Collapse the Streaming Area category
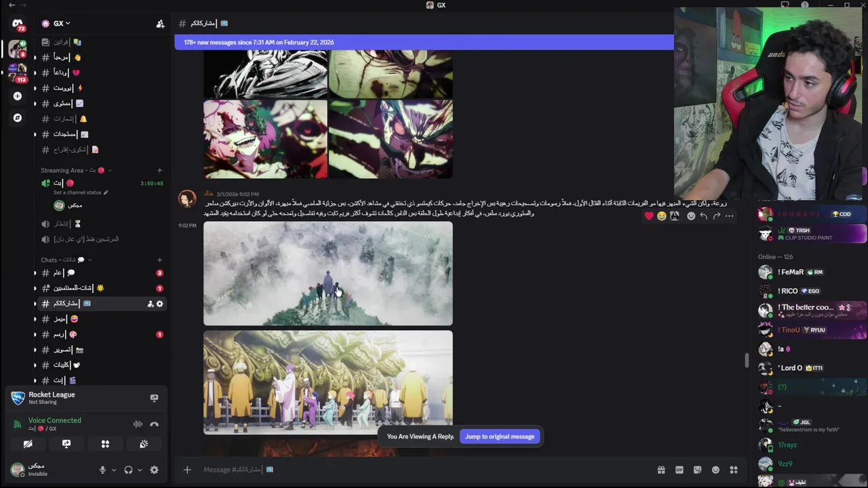This screenshot has height=488, width=868. (76, 170)
